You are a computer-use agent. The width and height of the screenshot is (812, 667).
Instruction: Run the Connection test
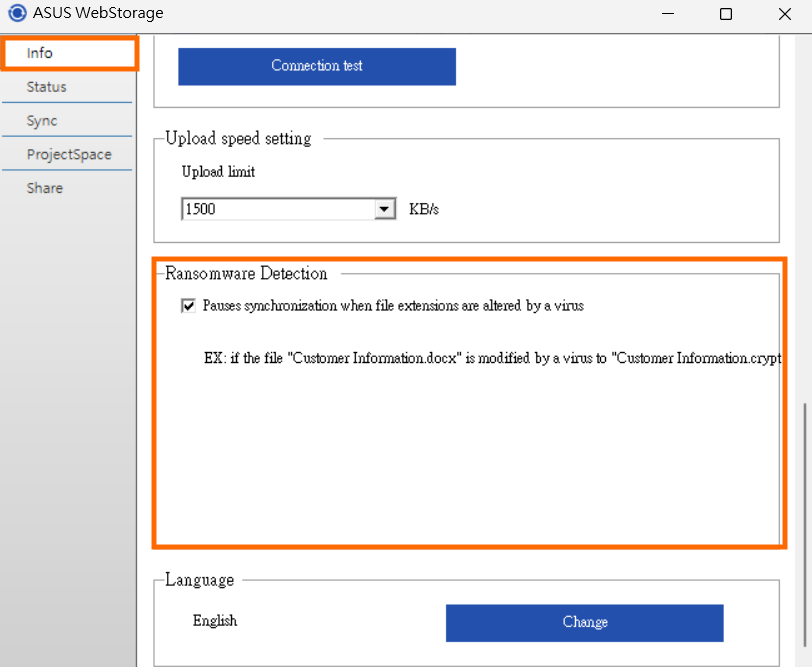(x=317, y=66)
